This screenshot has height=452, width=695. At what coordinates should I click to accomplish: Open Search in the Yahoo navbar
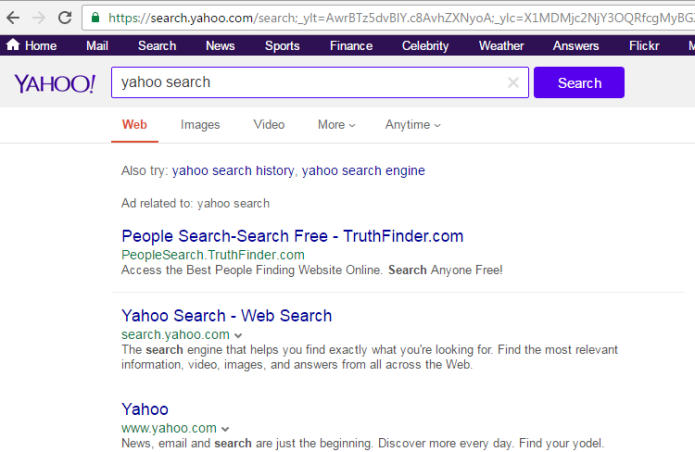click(157, 46)
